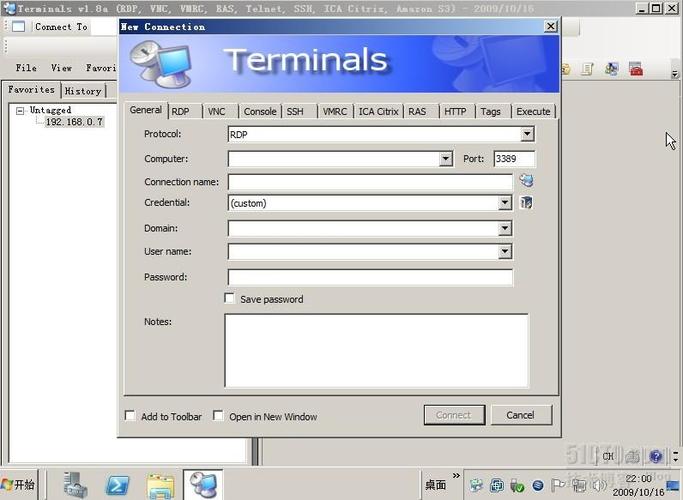Select the General tab

[x=145, y=110]
